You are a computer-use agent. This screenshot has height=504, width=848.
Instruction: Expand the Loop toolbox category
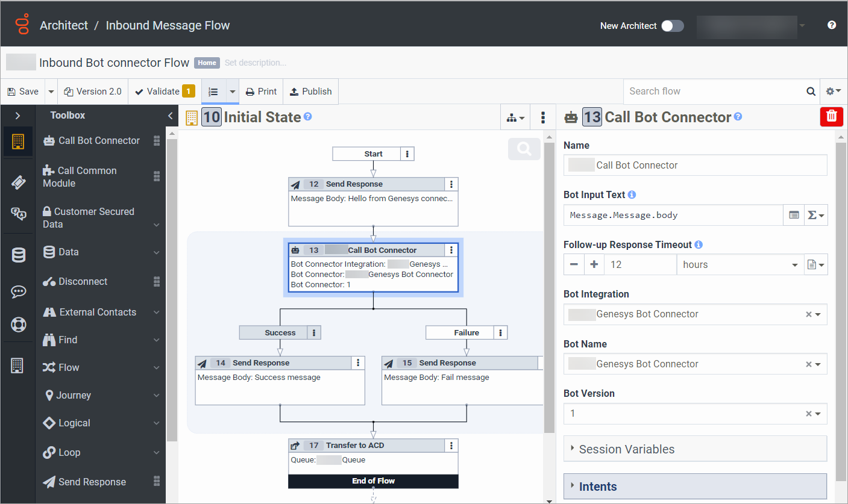pos(101,453)
